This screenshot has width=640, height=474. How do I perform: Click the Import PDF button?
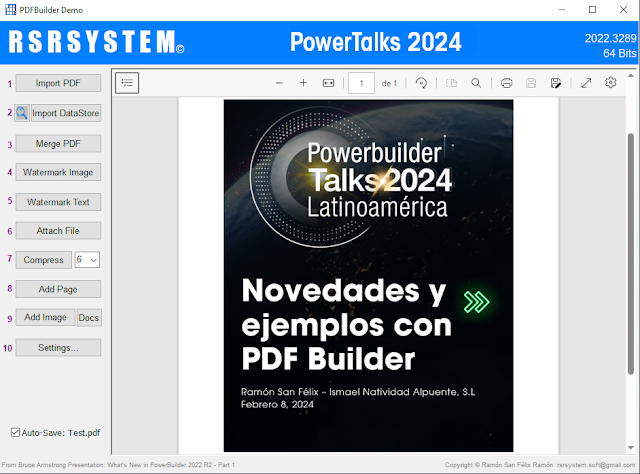58,83
